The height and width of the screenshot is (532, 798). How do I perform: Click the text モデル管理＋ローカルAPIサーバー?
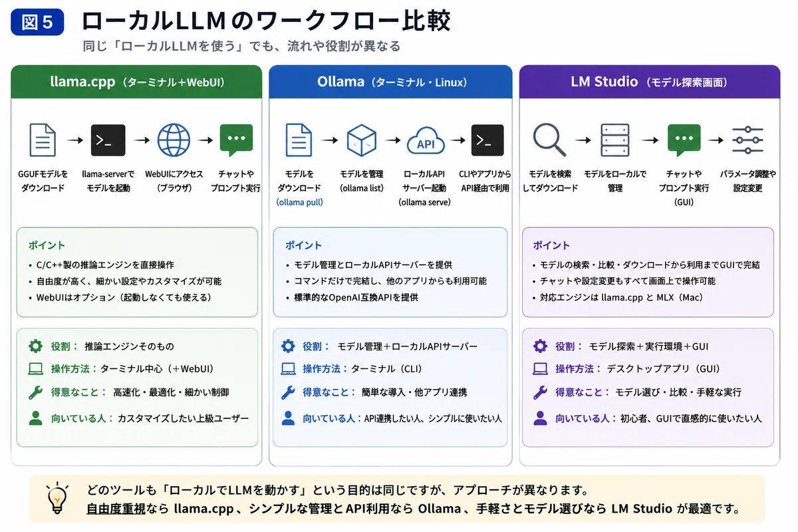[407, 346]
